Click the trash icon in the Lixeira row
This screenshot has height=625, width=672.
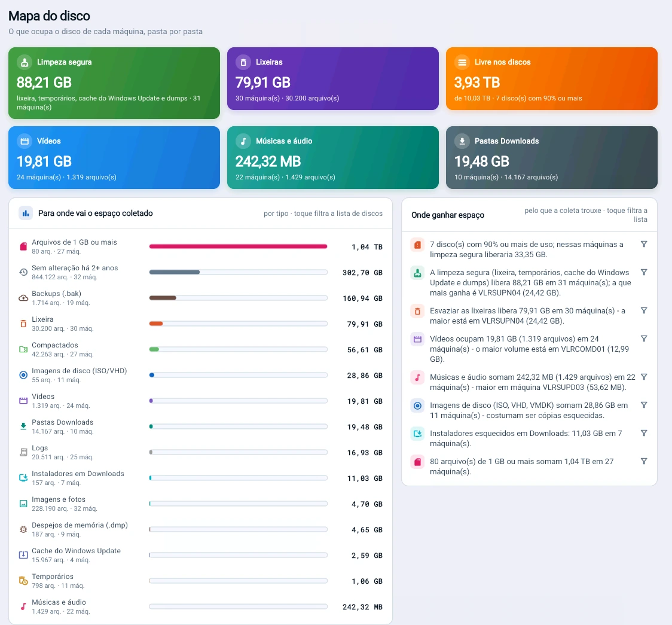click(23, 324)
